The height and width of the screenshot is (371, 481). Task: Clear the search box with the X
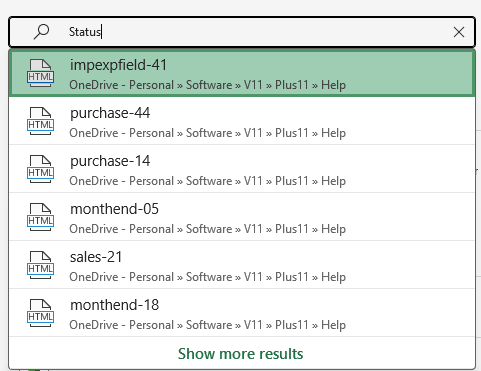click(x=459, y=32)
